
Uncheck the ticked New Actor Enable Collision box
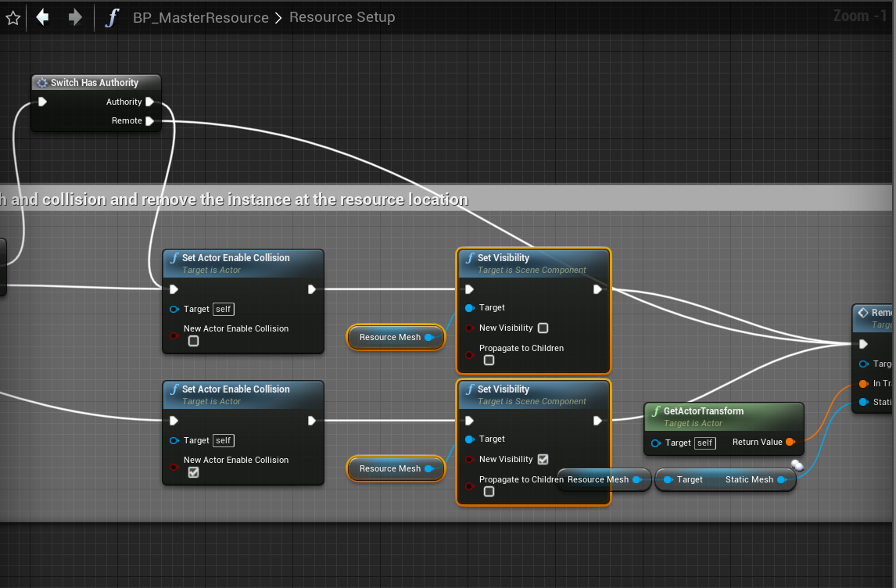[193, 472]
